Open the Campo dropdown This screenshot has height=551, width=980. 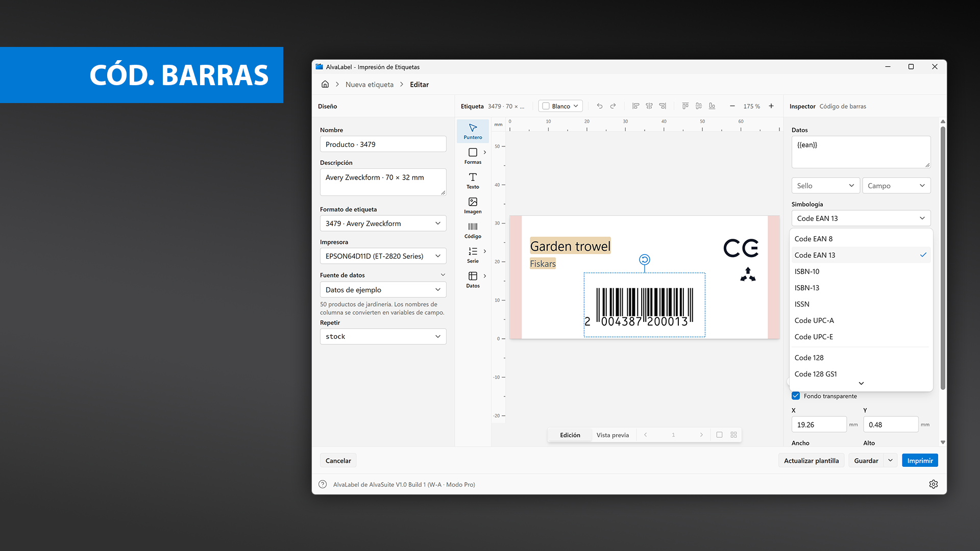896,186
